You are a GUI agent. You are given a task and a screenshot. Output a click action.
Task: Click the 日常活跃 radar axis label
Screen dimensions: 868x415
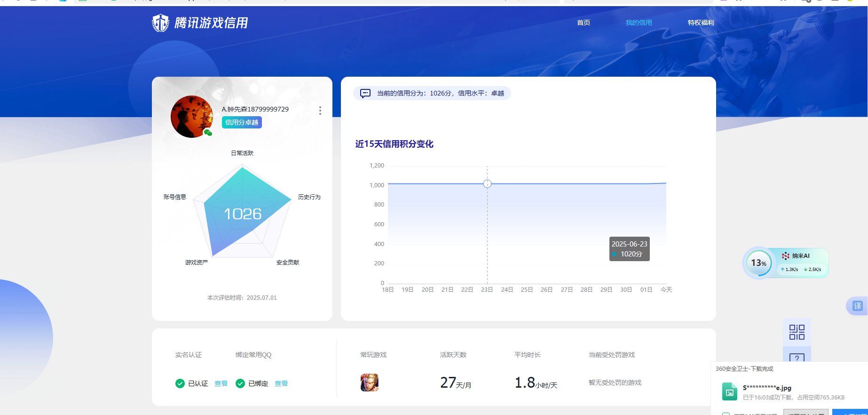[x=242, y=153]
